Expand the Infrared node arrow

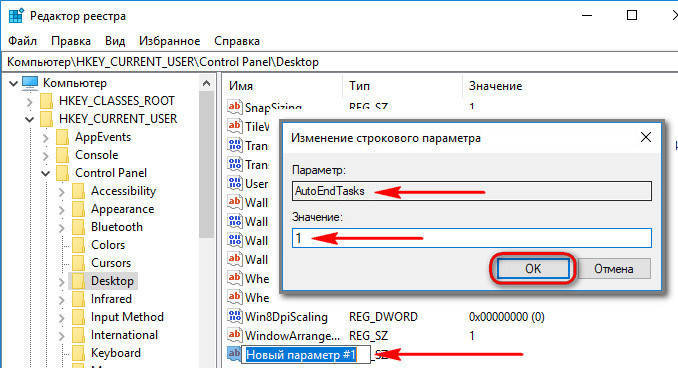[61, 300]
